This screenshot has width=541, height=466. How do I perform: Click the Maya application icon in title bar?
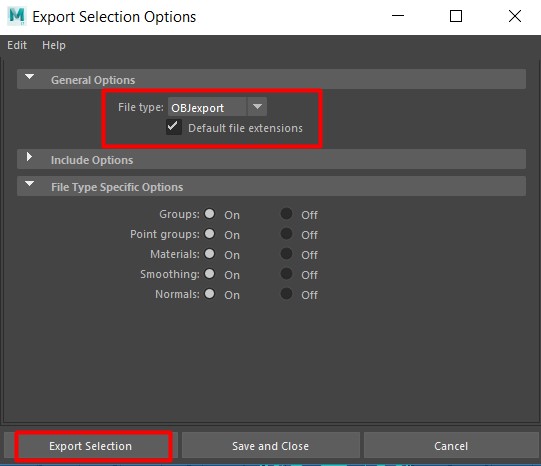pos(17,16)
